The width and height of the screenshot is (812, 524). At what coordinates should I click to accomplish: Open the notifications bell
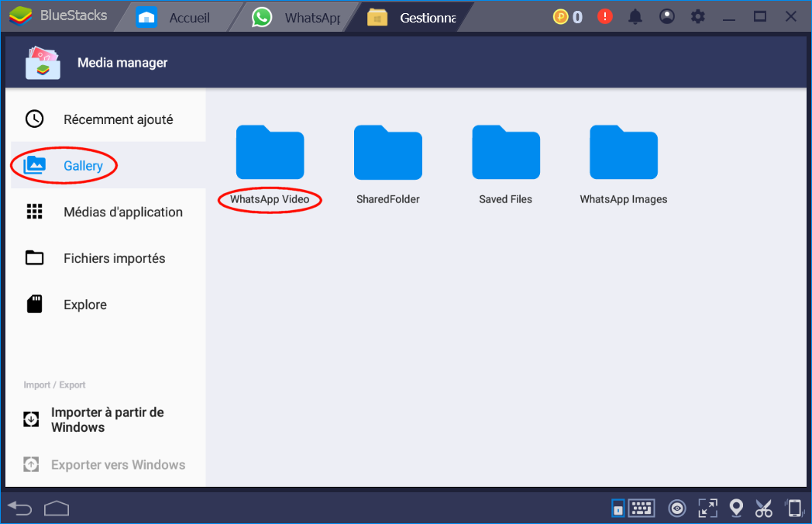coord(635,17)
